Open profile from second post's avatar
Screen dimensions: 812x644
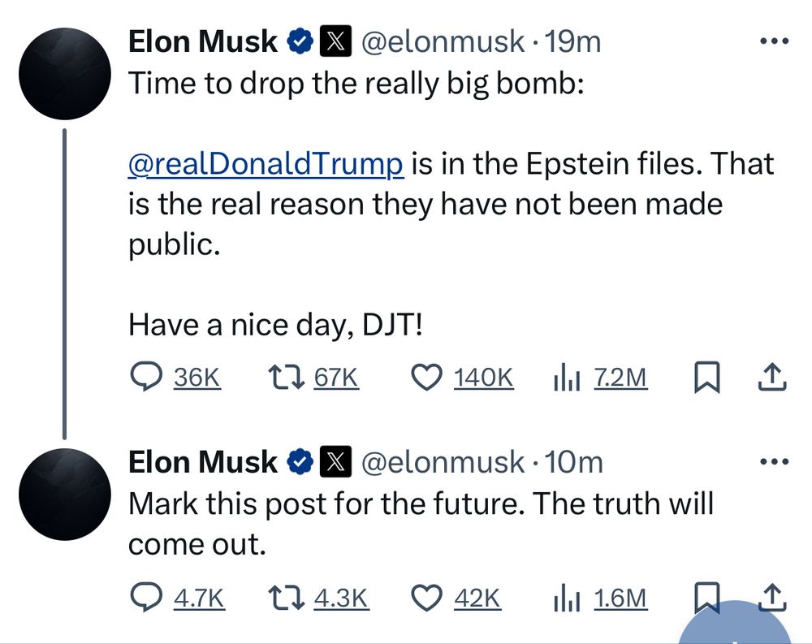(x=65, y=495)
